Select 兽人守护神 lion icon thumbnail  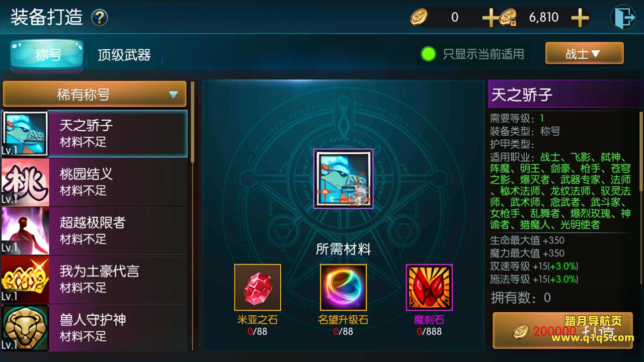25,328
